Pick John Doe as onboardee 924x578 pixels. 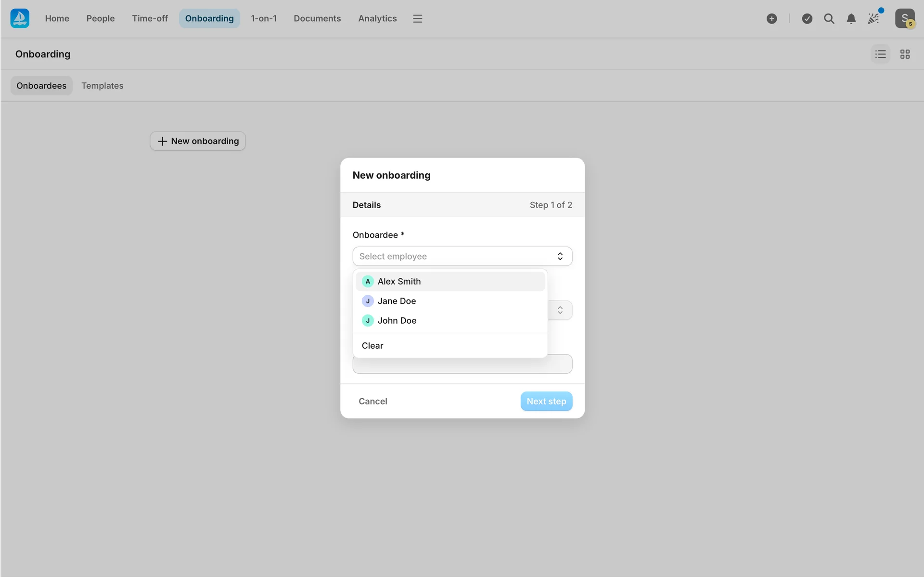[x=397, y=320]
